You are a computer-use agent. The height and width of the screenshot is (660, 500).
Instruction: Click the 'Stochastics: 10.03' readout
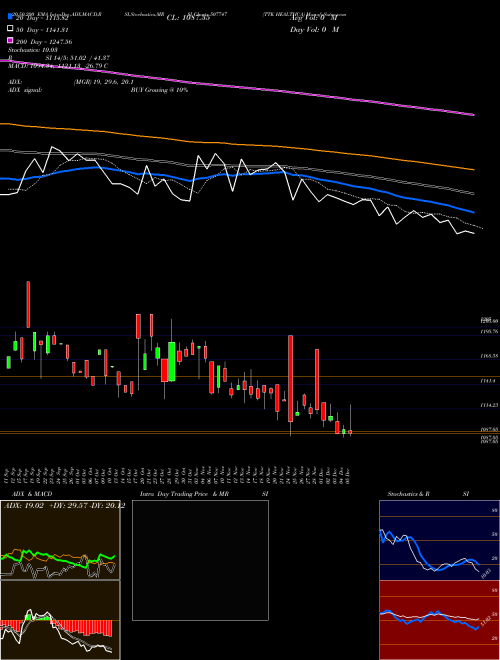[x=33, y=50]
